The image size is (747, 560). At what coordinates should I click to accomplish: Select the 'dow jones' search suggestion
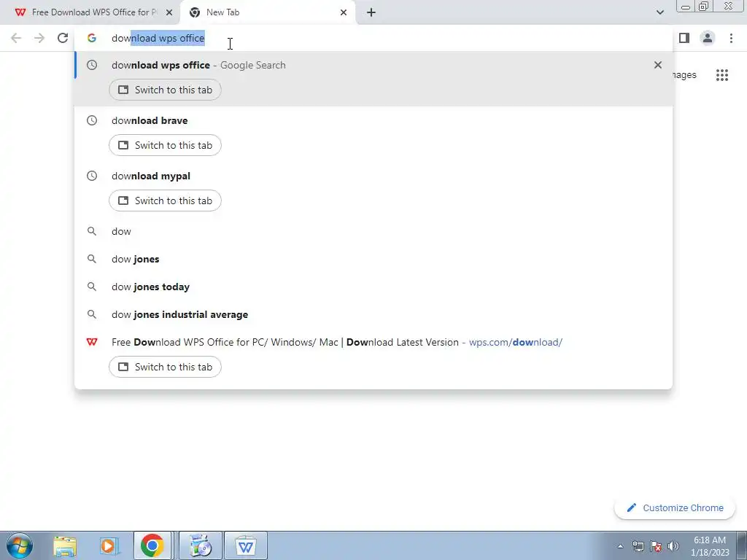[x=373, y=259]
